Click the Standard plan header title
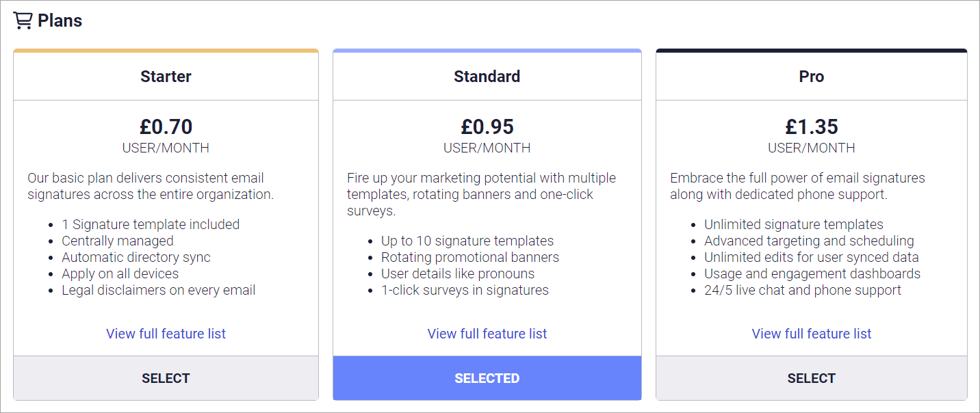 coord(487,77)
